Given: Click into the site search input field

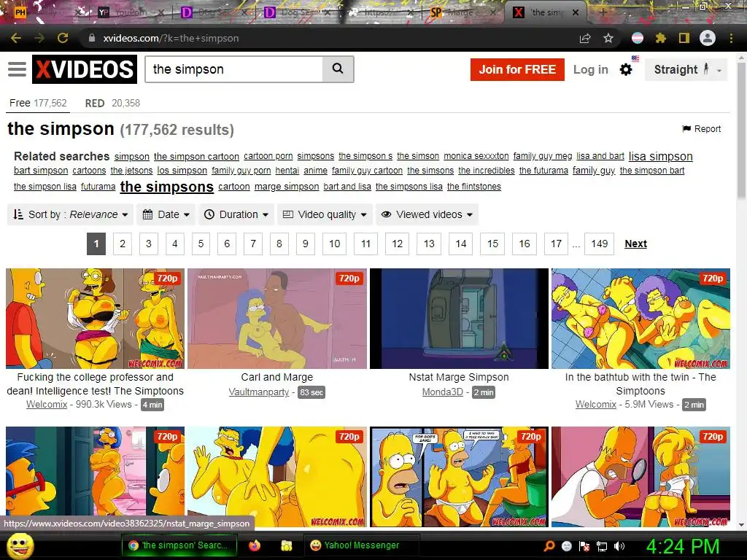Looking at the screenshot, I should click(x=234, y=69).
